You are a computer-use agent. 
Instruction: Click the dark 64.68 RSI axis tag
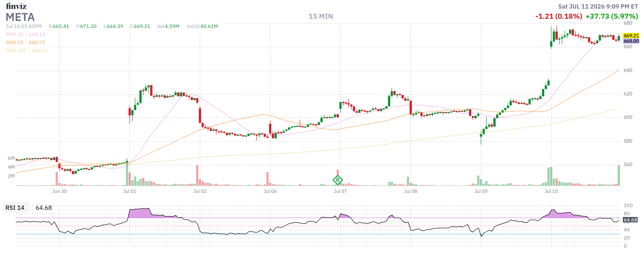click(630, 219)
